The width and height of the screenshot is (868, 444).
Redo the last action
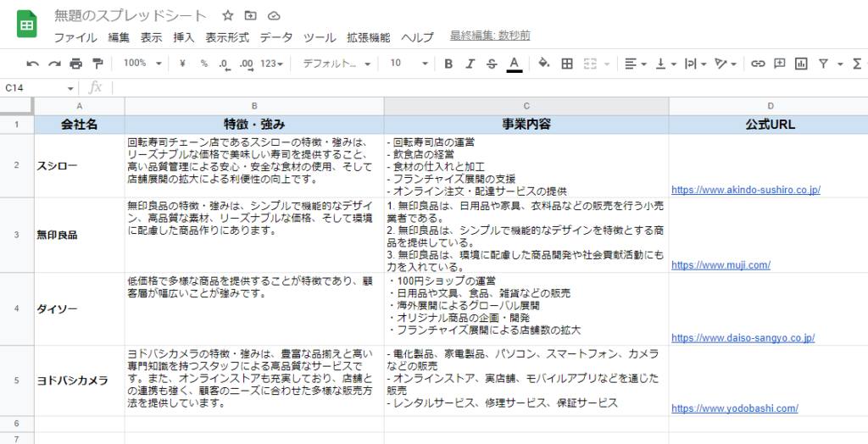[54, 64]
